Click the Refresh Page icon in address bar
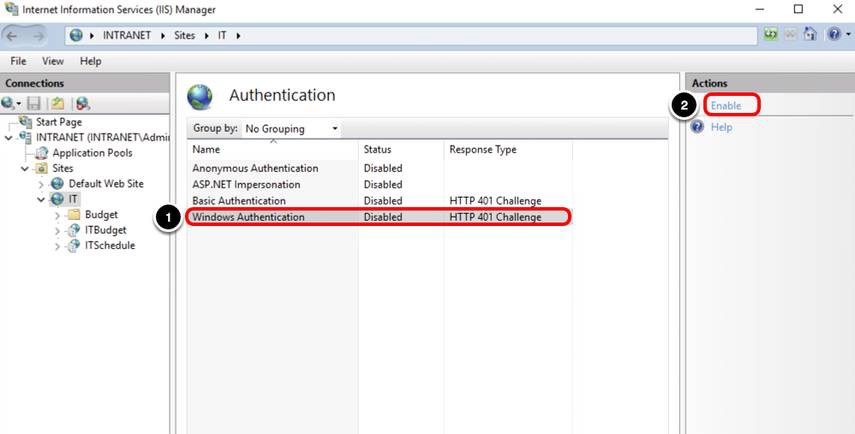The height and width of the screenshot is (434, 855). 771,36
